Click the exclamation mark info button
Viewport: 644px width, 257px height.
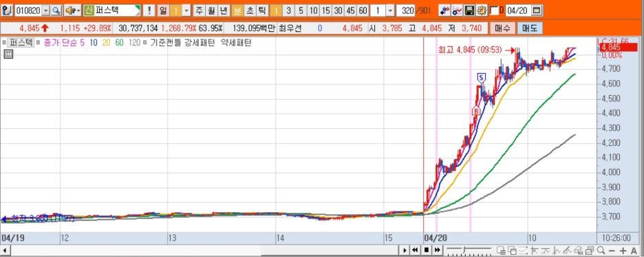(149, 10)
